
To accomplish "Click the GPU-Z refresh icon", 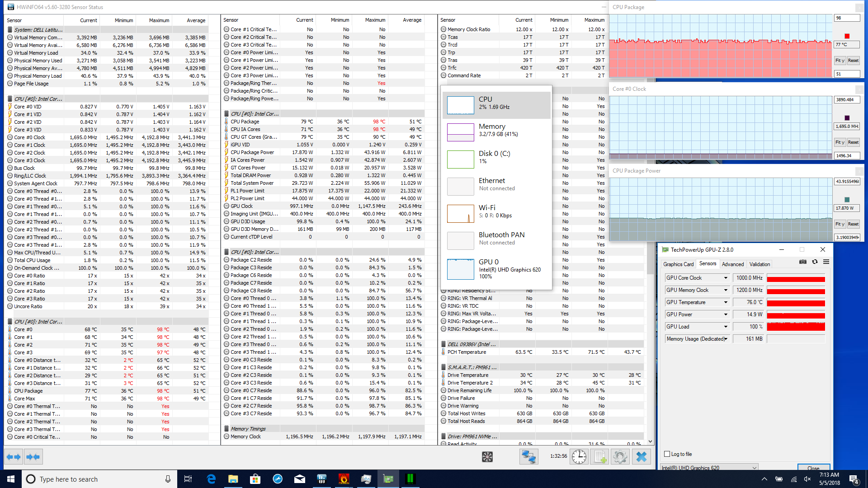I will click(x=815, y=262).
